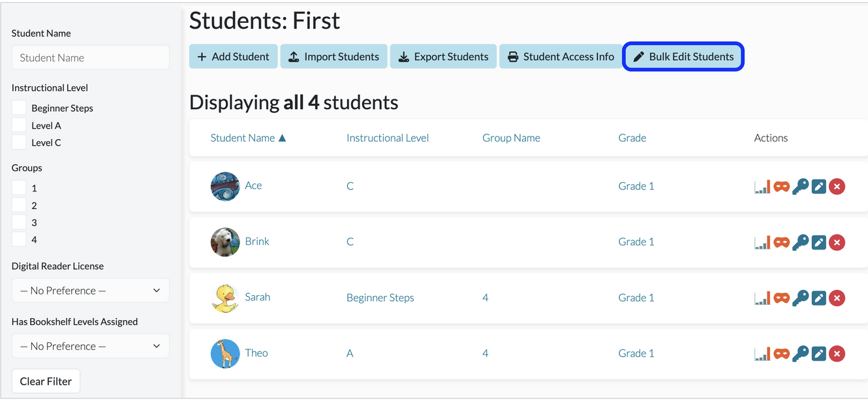Screen dimensions: 868x401
Task: Click the orange mask icon for Sarah
Action: [x=781, y=298]
